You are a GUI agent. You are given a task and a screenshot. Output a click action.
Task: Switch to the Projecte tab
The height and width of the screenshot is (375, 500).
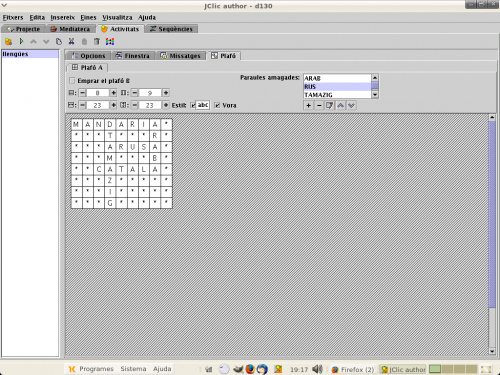(24, 29)
